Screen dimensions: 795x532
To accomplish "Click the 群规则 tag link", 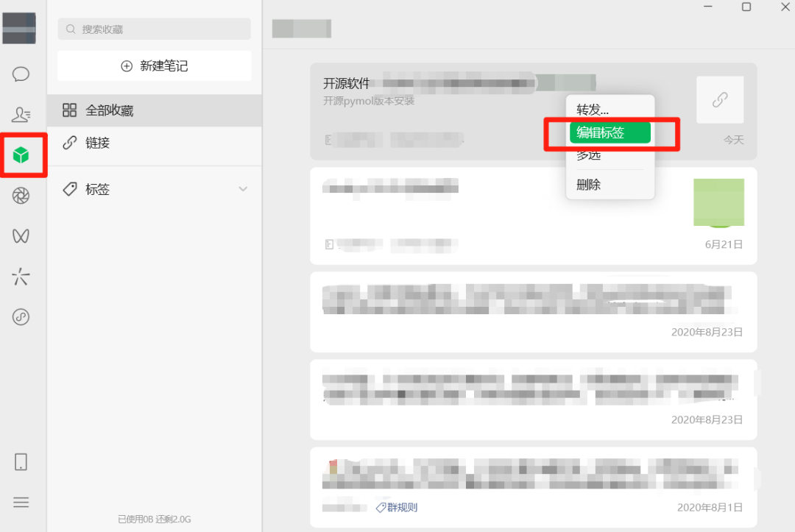I will click(x=397, y=507).
